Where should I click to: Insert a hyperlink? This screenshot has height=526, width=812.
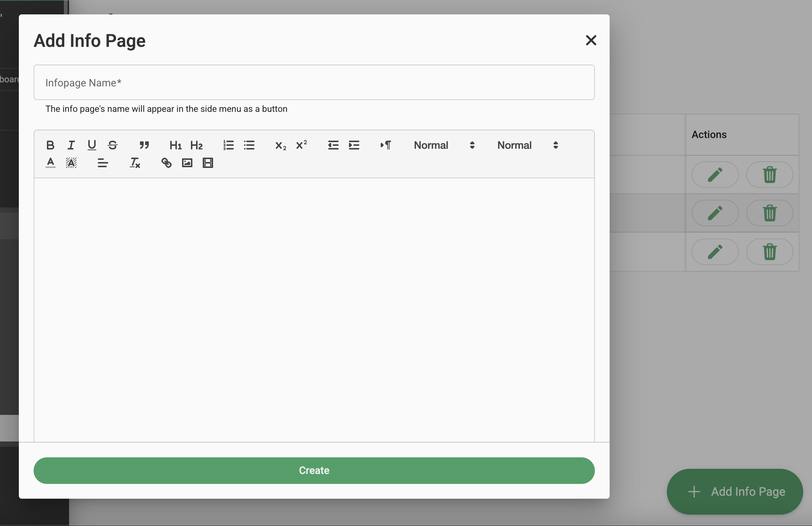tap(167, 163)
